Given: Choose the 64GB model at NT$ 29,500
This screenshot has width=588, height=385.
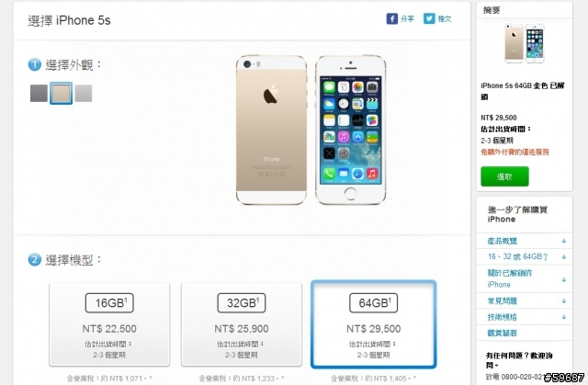Looking at the screenshot, I should pyautogui.click(x=374, y=324).
